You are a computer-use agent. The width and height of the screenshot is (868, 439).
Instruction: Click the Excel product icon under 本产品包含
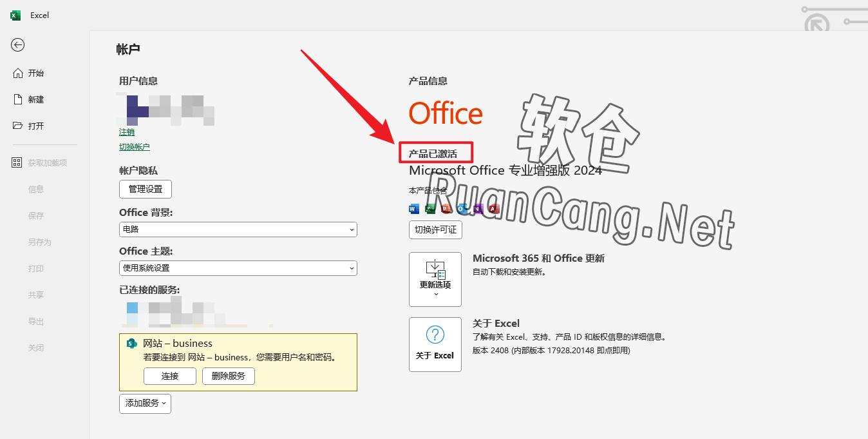pyautogui.click(x=430, y=208)
